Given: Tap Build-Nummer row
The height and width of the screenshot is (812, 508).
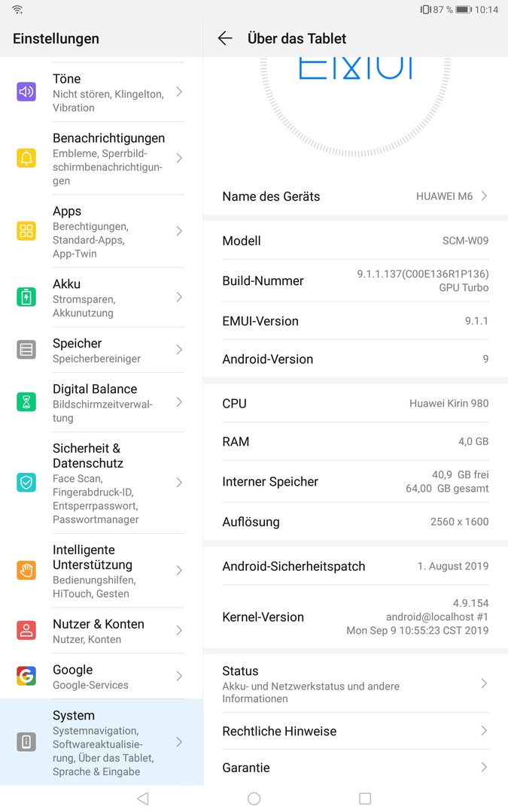Looking at the screenshot, I should pos(355,280).
